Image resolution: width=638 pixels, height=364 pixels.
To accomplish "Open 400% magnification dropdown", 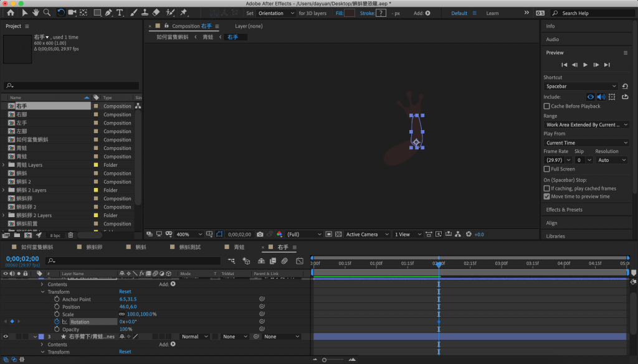I will tap(189, 235).
